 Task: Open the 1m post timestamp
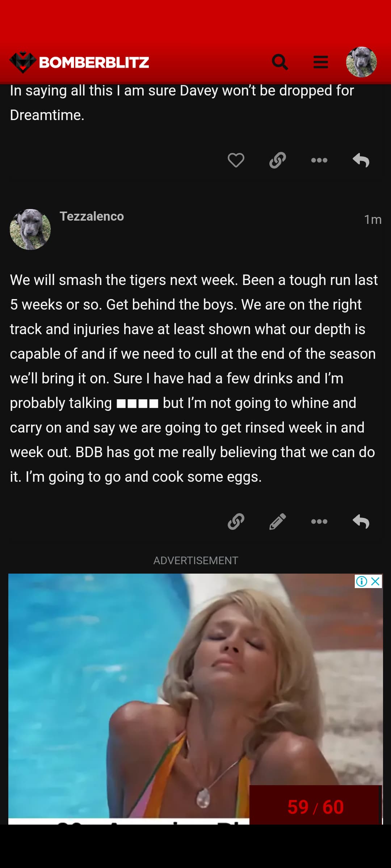point(373,220)
